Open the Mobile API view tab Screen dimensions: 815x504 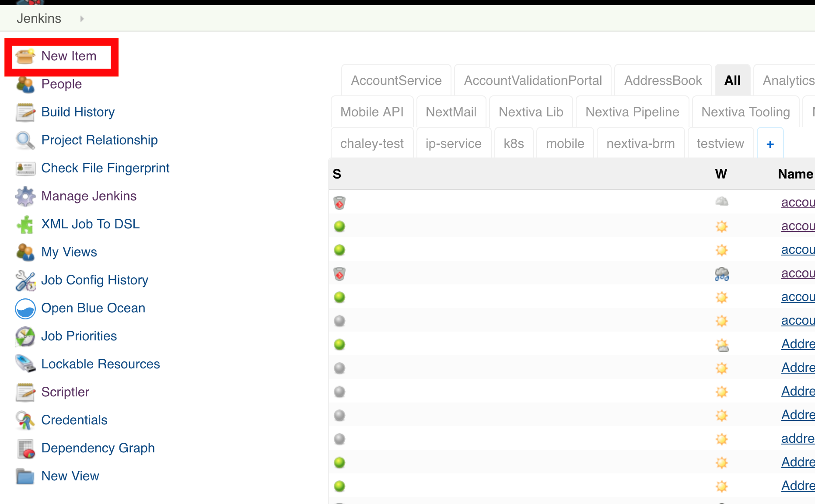372,112
